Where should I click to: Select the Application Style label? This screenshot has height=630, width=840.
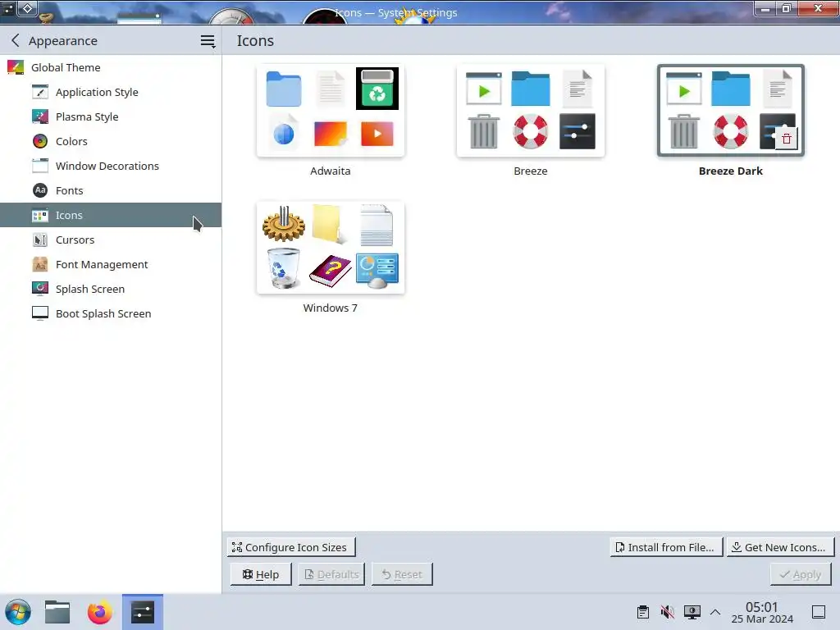pos(97,92)
